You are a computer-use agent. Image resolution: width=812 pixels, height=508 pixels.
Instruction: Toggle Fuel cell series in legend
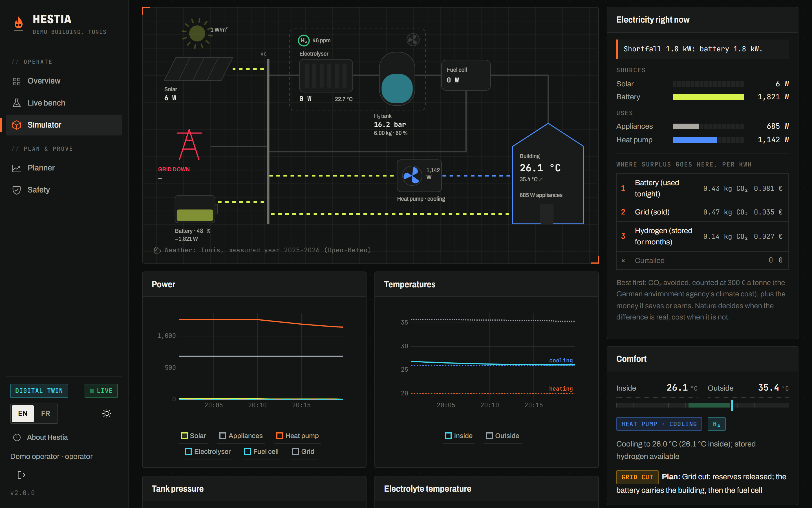[261, 452]
